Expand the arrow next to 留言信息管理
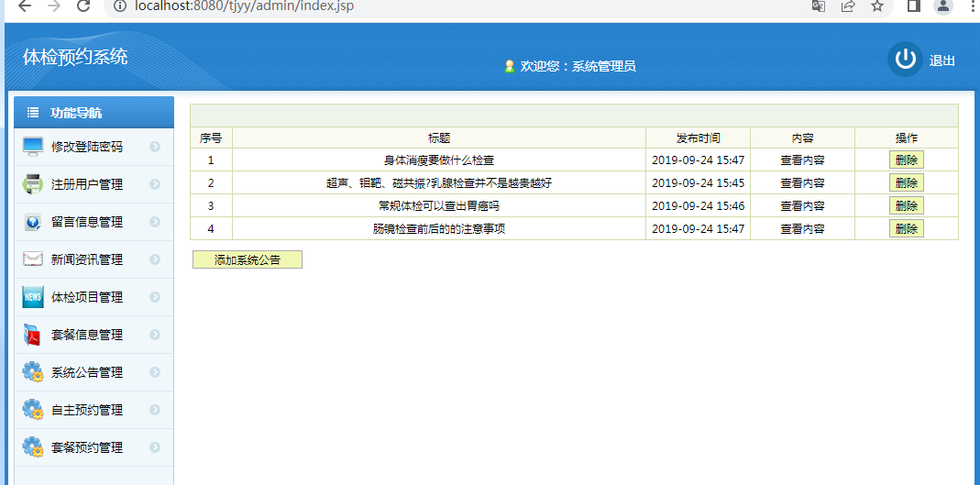The height and width of the screenshot is (485, 980). click(x=155, y=222)
